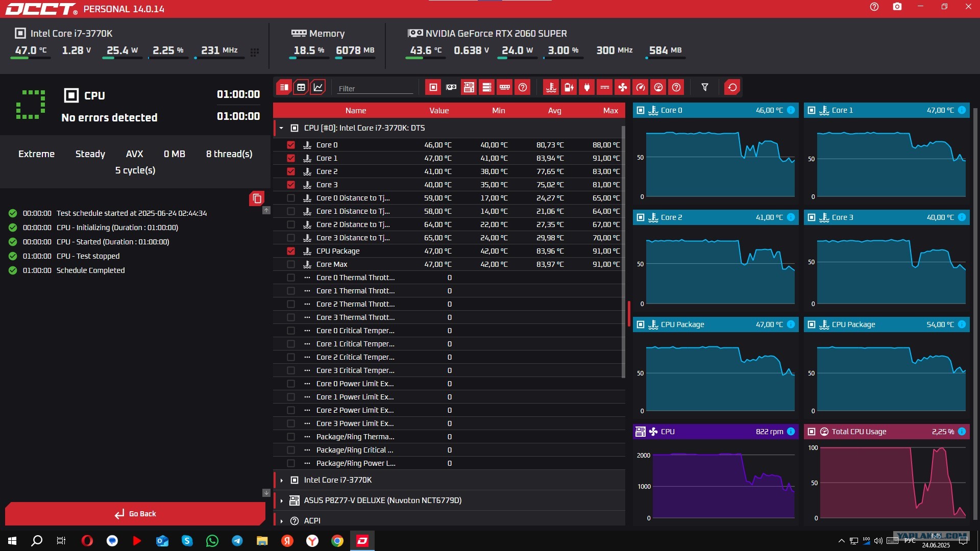This screenshot has width=980, height=551.
Task: Open Telegram from the Windows taskbar
Action: 237,541
